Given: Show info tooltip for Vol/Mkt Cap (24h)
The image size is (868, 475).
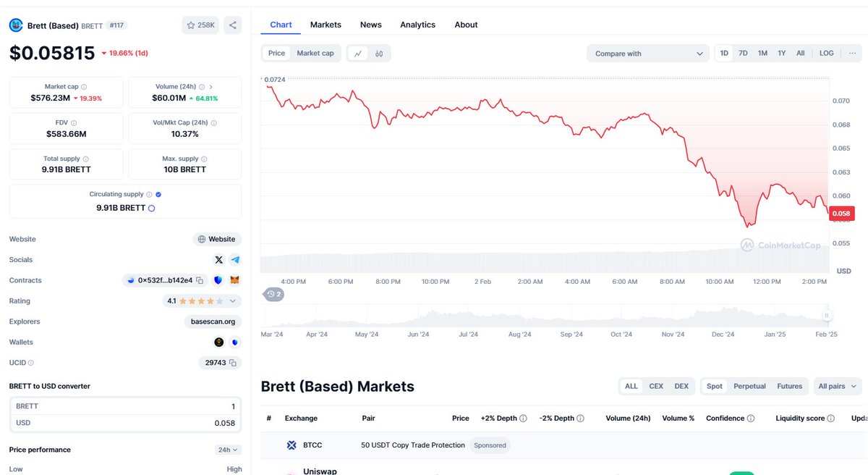Looking at the screenshot, I should (x=213, y=123).
